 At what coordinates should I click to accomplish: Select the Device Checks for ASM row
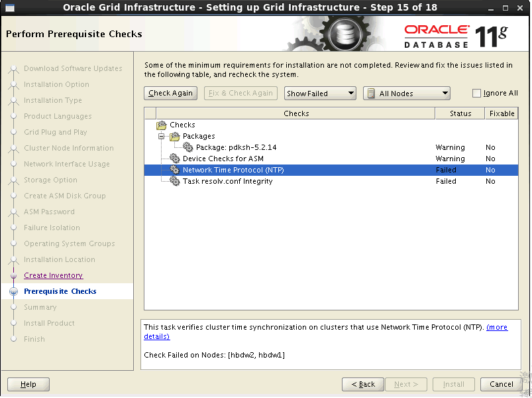[x=331, y=159]
